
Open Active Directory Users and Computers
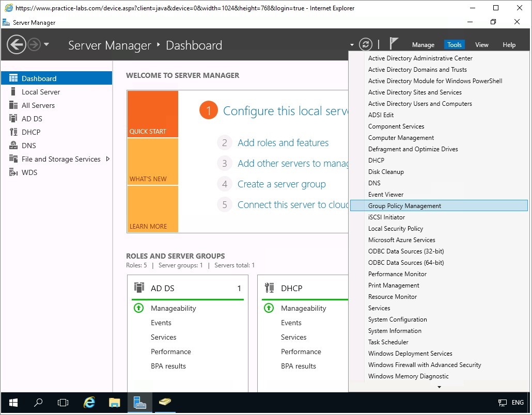(x=420, y=104)
